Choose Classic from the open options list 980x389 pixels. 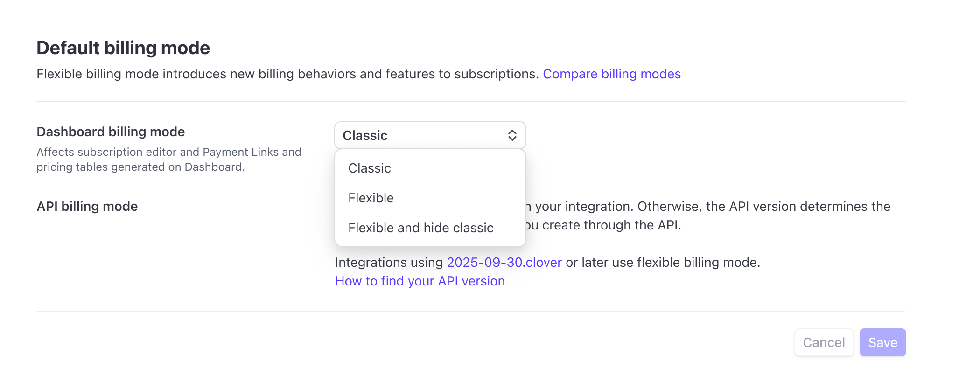coord(370,168)
